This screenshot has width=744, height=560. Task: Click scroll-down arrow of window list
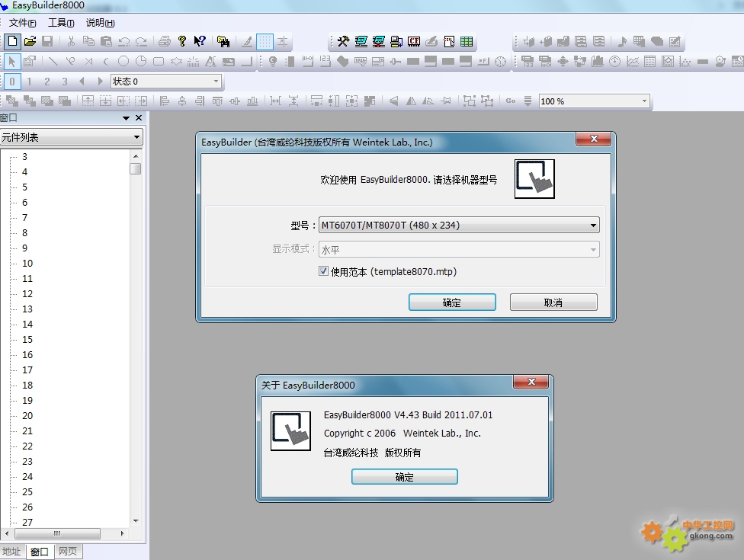coord(136,521)
